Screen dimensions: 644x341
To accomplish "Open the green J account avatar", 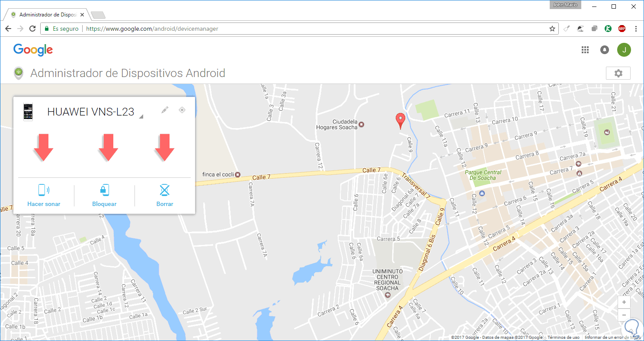I will (x=624, y=50).
